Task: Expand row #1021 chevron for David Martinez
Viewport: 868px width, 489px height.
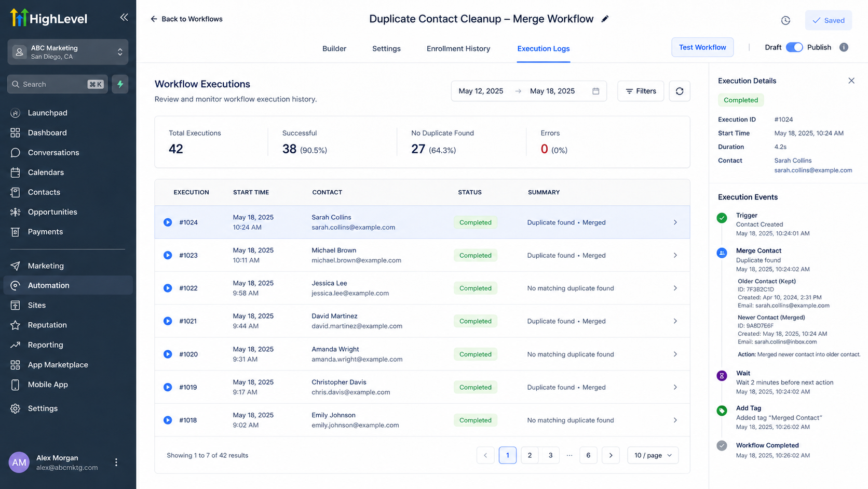Action: [675, 321]
